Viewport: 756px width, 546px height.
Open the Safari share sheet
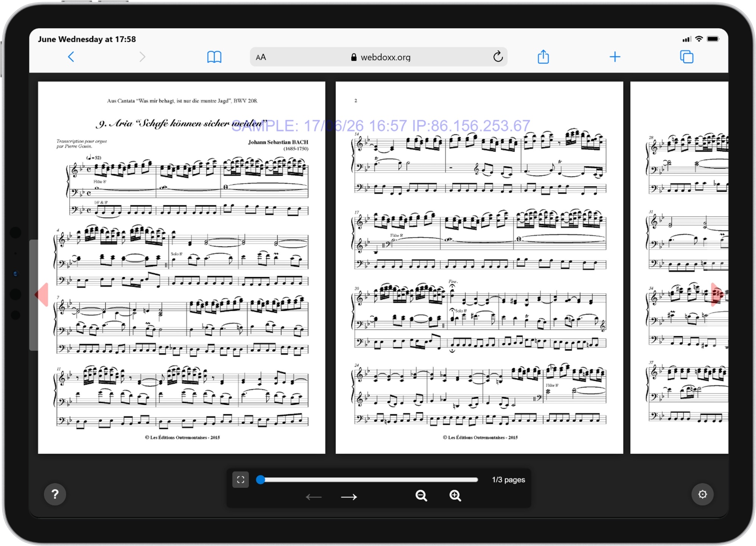(x=543, y=57)
